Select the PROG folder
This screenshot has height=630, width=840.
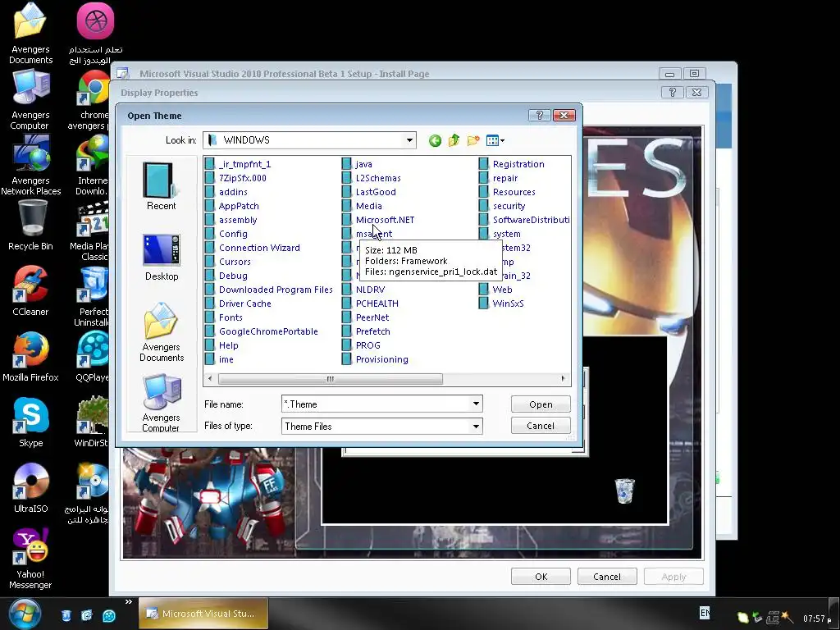click(x=362, y=345)
